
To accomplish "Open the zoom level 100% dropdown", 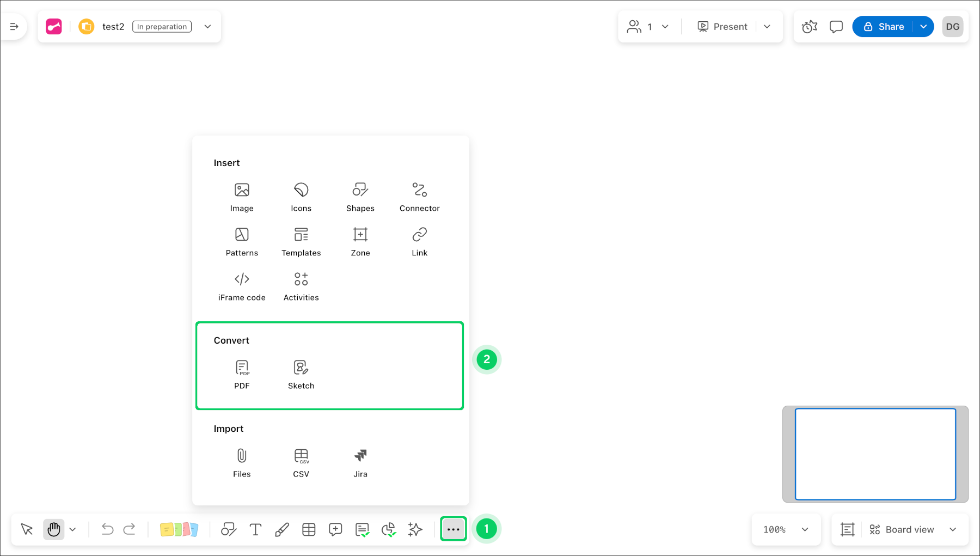I will pos(786,529).
